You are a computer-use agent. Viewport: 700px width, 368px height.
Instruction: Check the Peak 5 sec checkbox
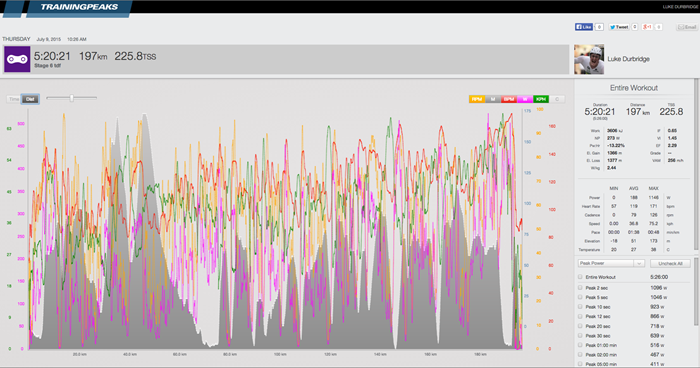point(580,297)
